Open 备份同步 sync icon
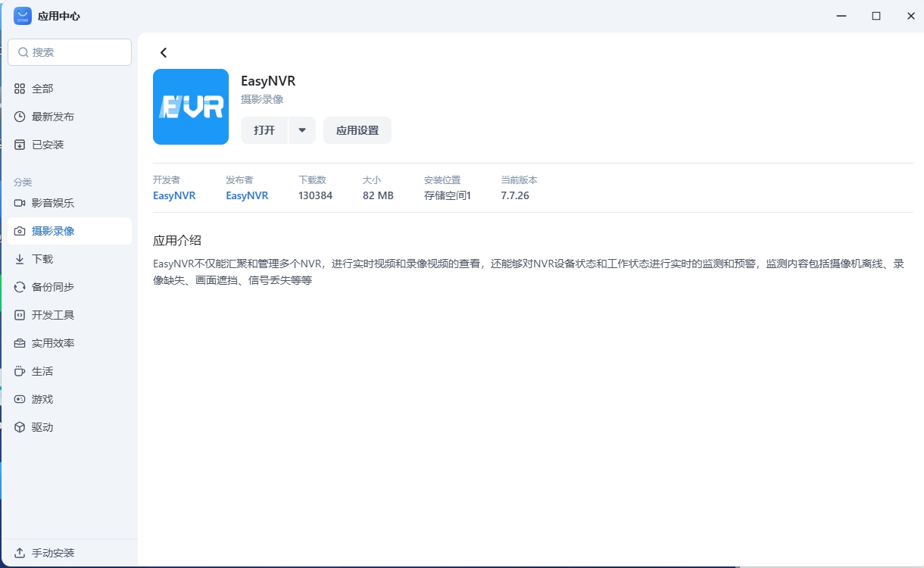The height and width of the screenshot is (568, 924). 20,287
